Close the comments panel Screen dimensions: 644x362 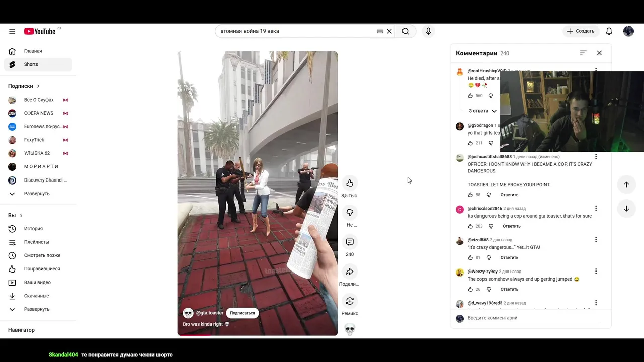click(599, 53)
